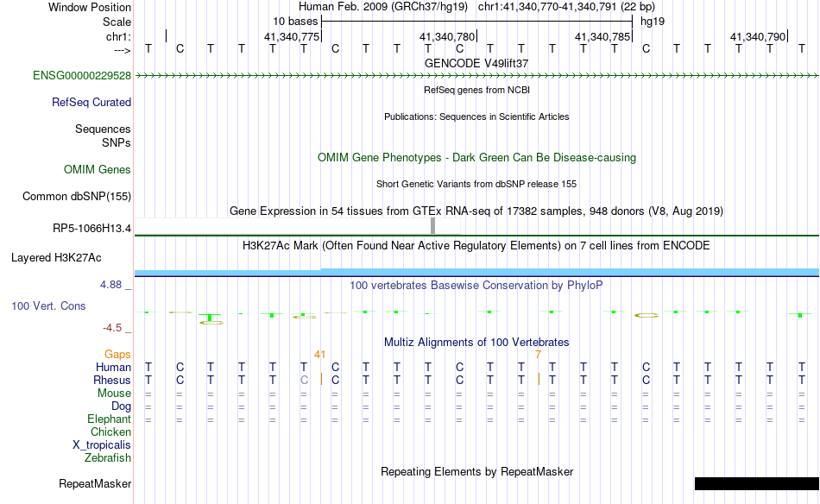This screenshot has height=504, width=820.
Task: Click Publications: Sequences in Scientific Articles title
Action: pyautogui.click(x=476, y=117)
